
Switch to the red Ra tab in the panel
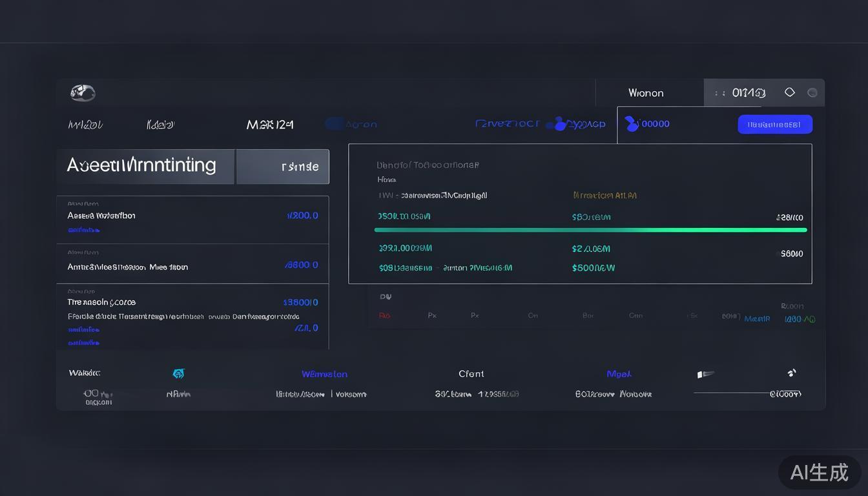385,316
